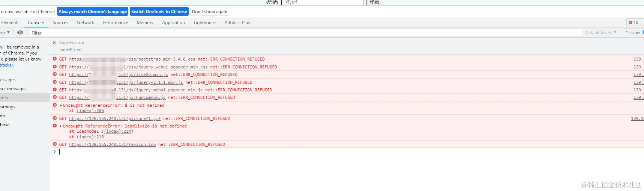Expand the 'loadlive2d is not defined' error
This screenshot has height=191, width=644.
point(61,126)
